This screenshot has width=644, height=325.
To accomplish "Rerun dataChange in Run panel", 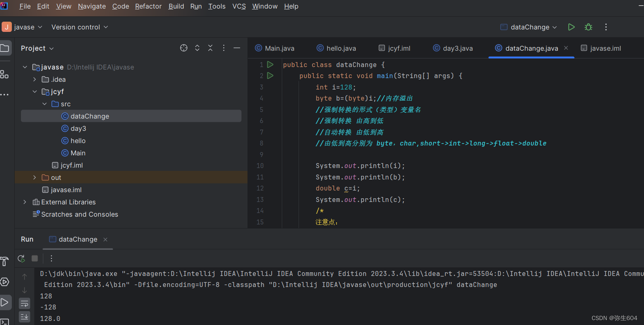I will (x=21, y=258).
